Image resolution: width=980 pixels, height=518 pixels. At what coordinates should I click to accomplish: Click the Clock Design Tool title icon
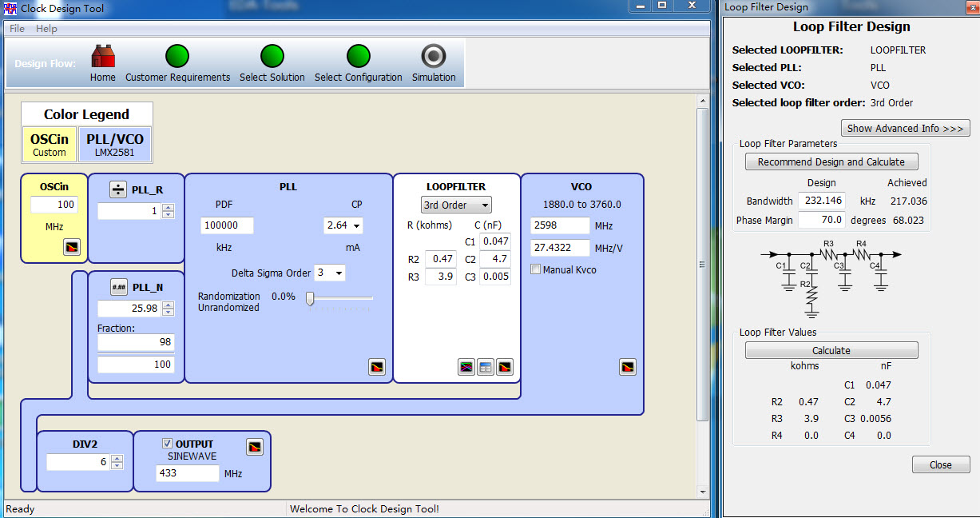click(10, 9)
